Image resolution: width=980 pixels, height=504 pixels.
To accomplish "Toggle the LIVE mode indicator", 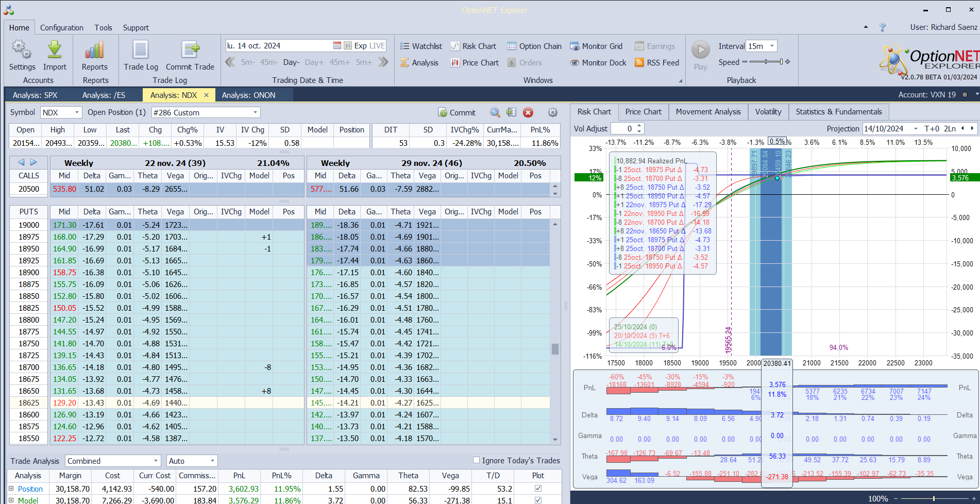I will coord(377,45).
